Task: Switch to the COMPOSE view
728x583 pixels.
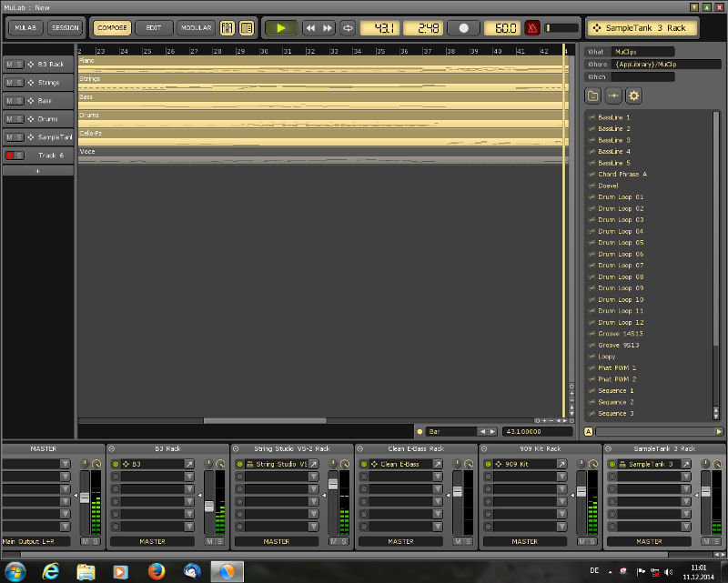Action: pyautogui.click(x=112, y=28)
